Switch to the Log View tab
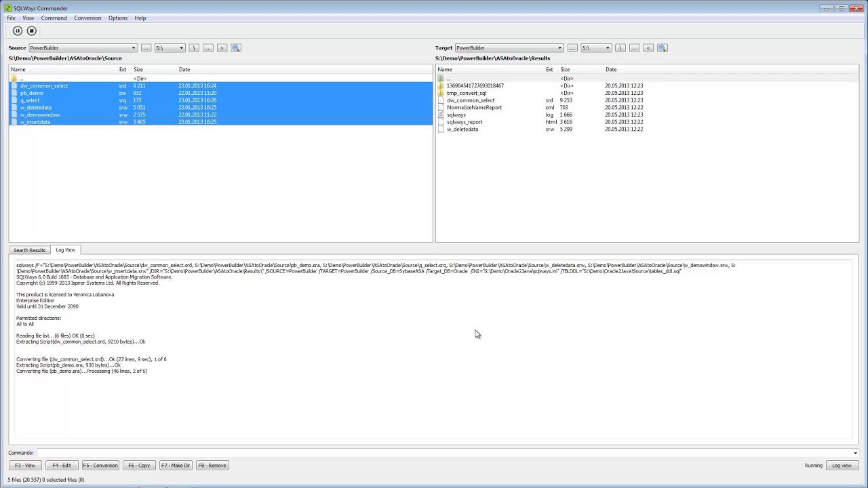 tap(66, 250)
